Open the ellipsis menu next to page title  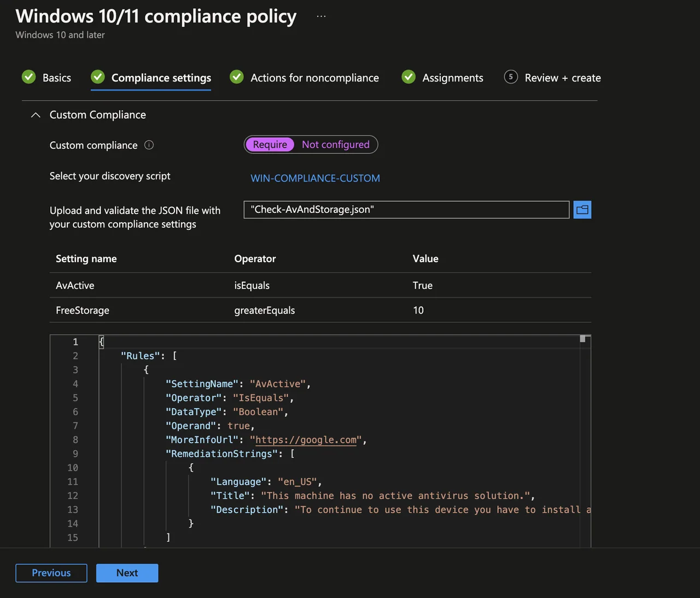coord(321,16)
